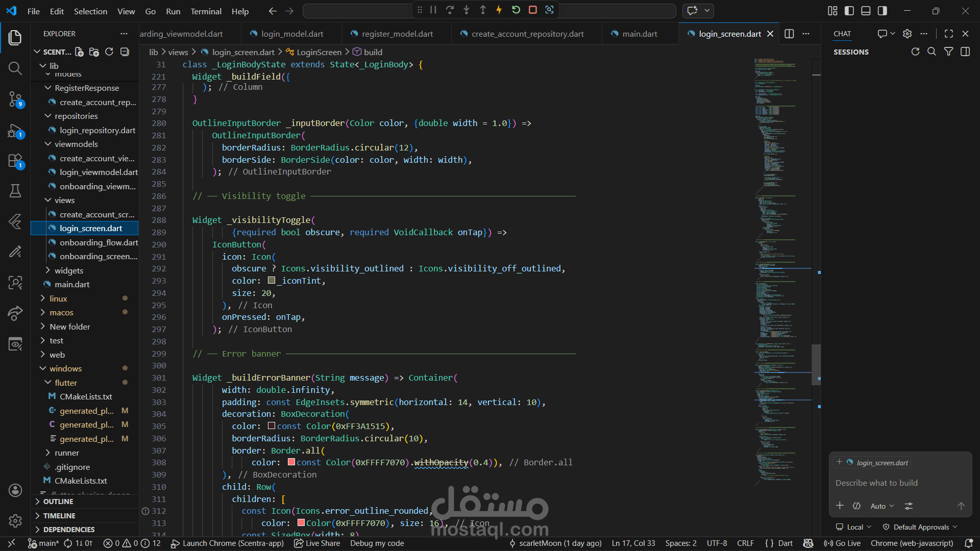
Task: Click the New File icon in Explorer
Action: click(x=79, y=52)
